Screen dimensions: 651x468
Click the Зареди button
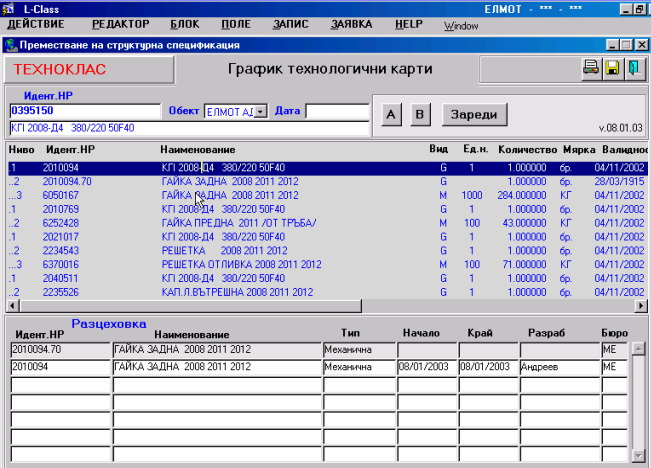tap(474, 115)
